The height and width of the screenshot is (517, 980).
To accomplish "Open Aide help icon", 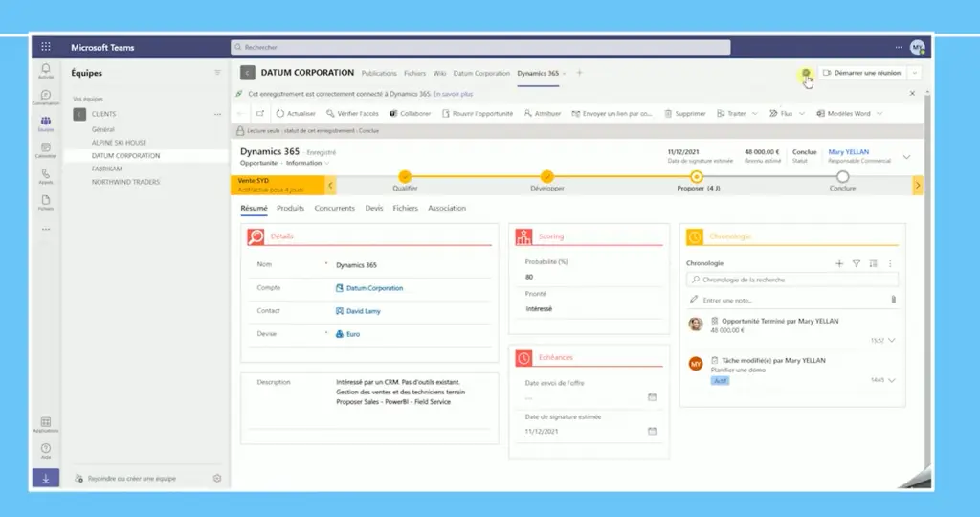I will (x=46, y=451).
